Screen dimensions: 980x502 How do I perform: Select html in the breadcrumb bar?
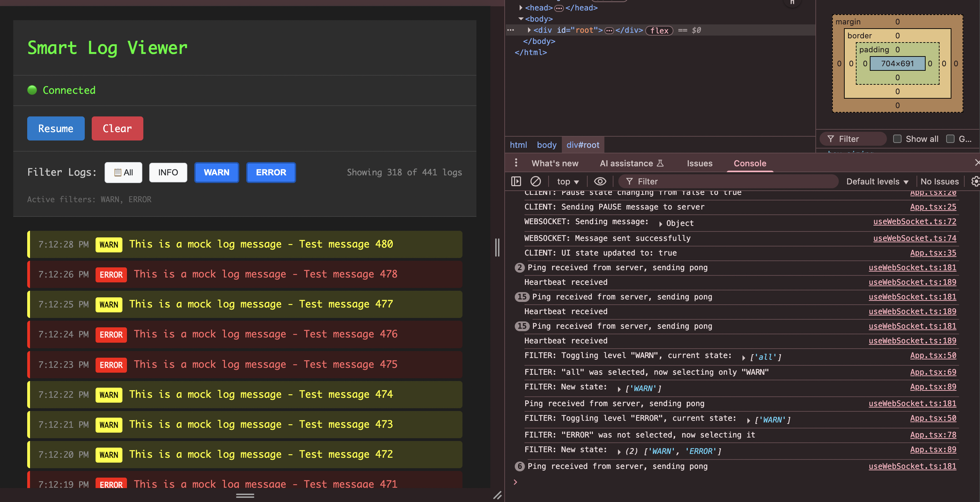(x=518, y=145)
